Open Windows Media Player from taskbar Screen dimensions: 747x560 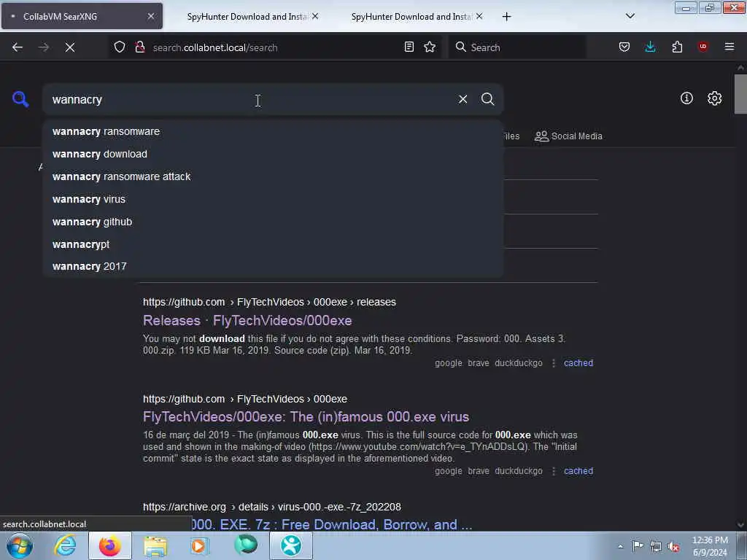click(x=200, y=545)
